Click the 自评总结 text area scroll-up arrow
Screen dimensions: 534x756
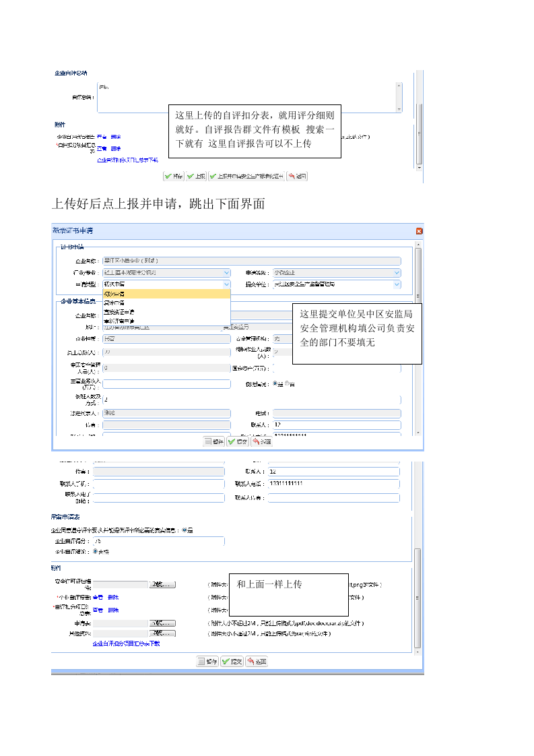tap(399, 86)
